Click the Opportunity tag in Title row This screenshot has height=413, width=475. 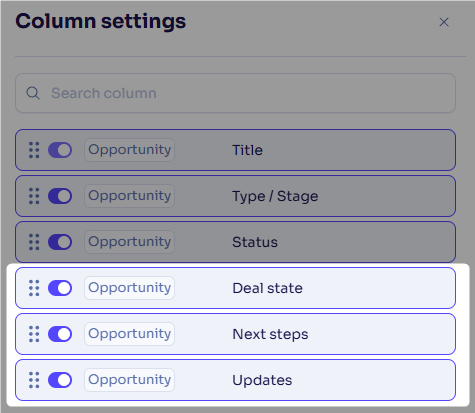click(x=129, y=150)
